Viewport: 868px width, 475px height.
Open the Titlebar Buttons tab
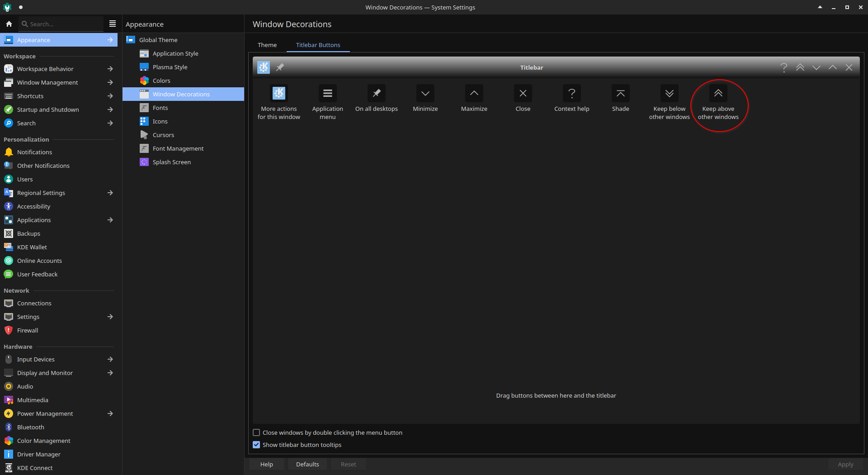(x=318, y=45)
